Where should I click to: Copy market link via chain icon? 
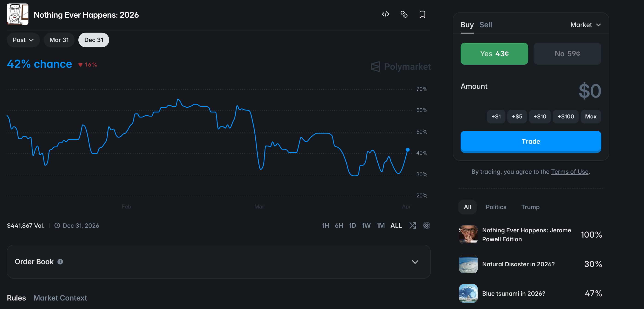tap(404, 14)
